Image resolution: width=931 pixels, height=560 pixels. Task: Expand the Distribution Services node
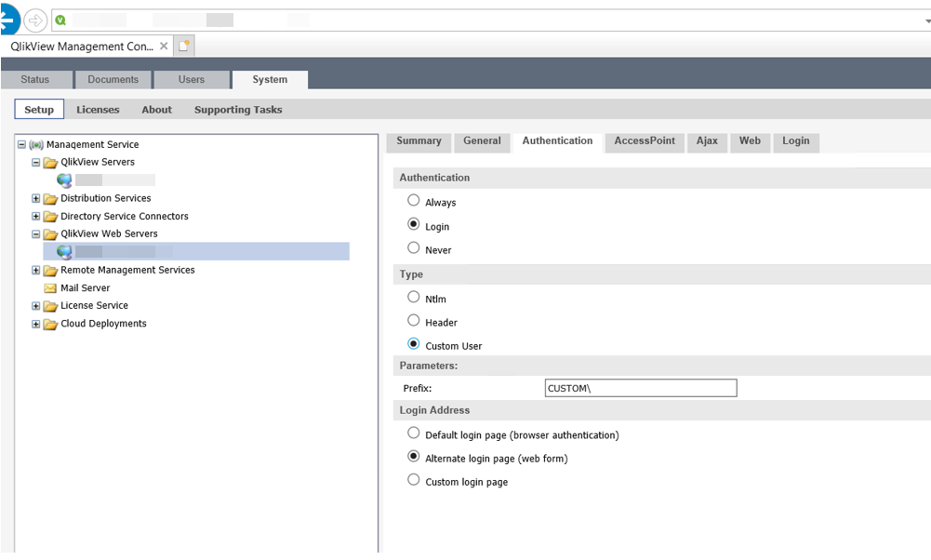[35, 198]
